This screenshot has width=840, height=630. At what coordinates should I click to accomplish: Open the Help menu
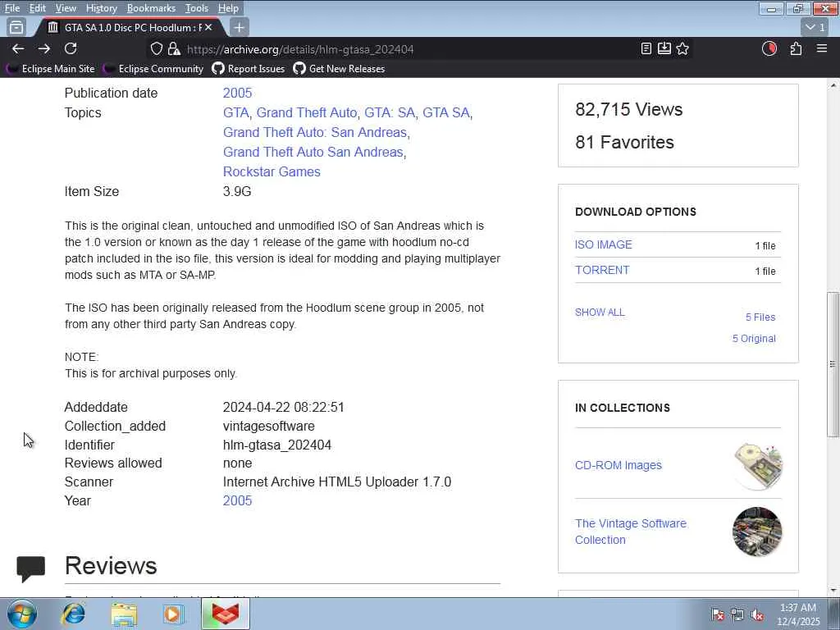(x=228, y=8)
